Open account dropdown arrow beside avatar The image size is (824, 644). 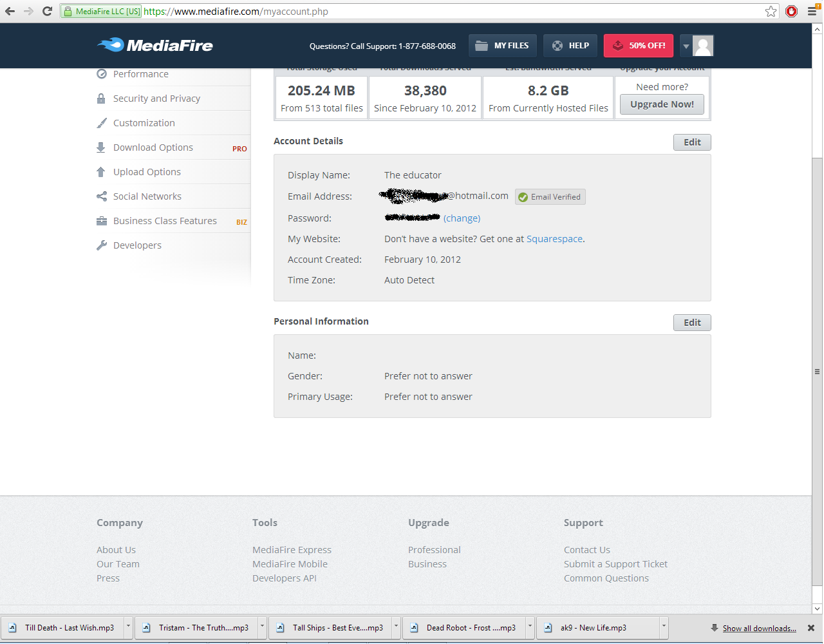pos(686,46)
